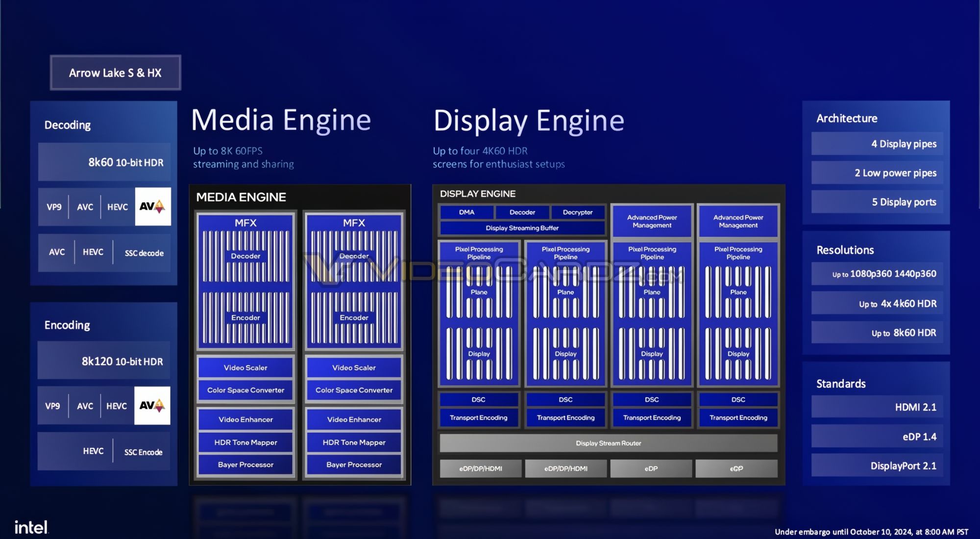Screen dimensions: 980x539
Task: Click the Intel logo
Action: tap(31, 527)
